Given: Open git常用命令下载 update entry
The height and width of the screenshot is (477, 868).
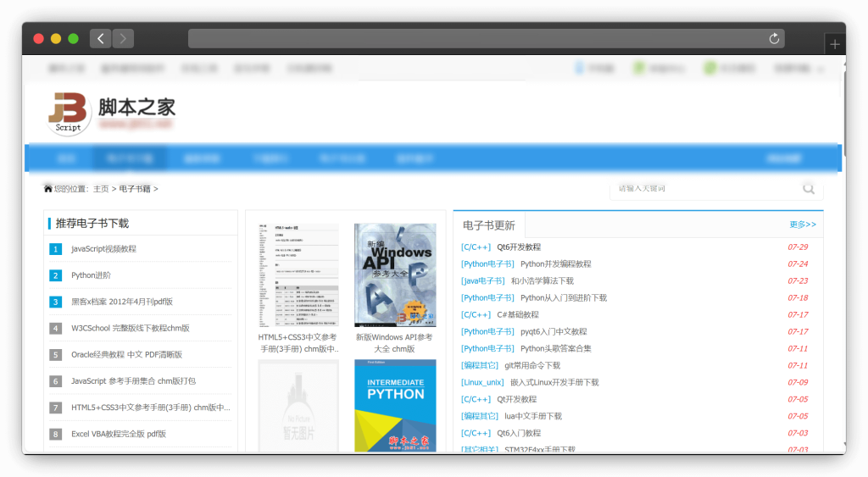Looking at the screenshot, I should [x=532, y=365].
